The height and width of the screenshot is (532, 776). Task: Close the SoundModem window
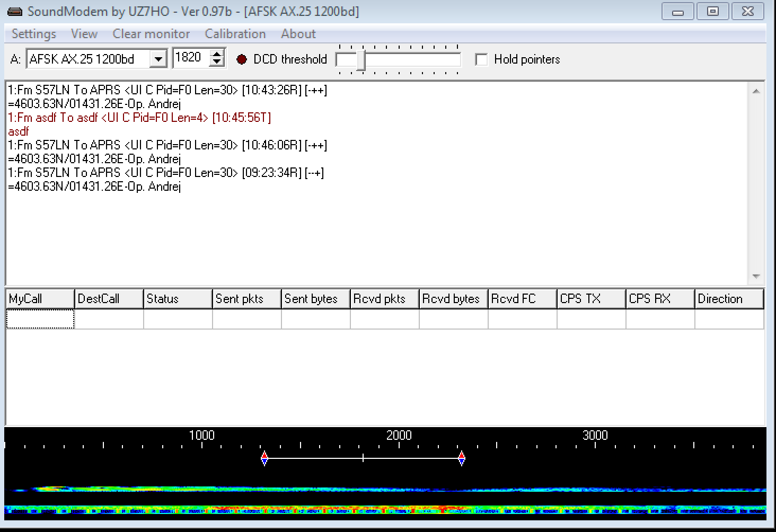pos(748,11)
